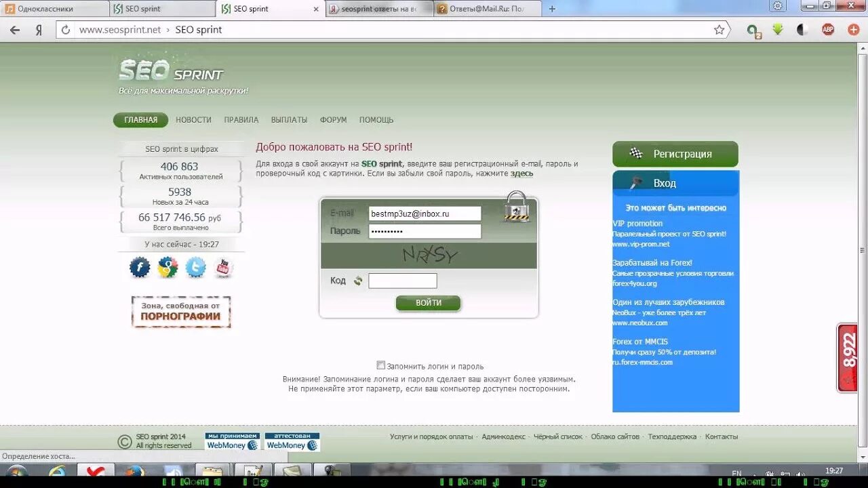The height and width of the screenshot is (488, 868).
Task: Click the Пароль password field
Action: pos(425,231)
